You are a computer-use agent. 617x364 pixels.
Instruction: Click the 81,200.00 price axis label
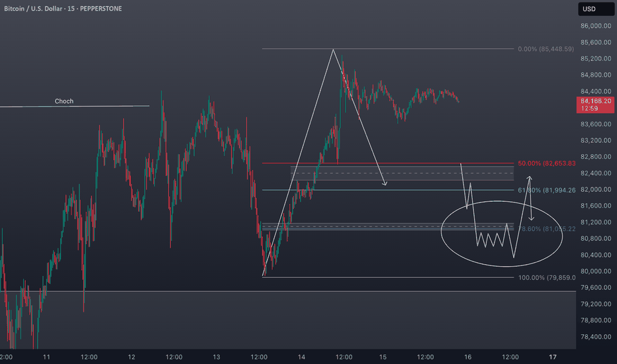tap(596, 222)
